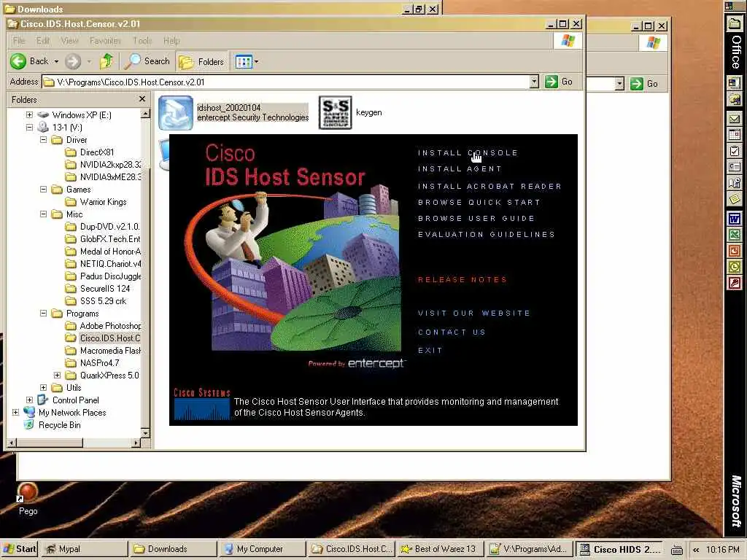Open the Favorites menu
Image resolution: width=747 pixels, height=560 pixels.
click(x=105, y=41)
